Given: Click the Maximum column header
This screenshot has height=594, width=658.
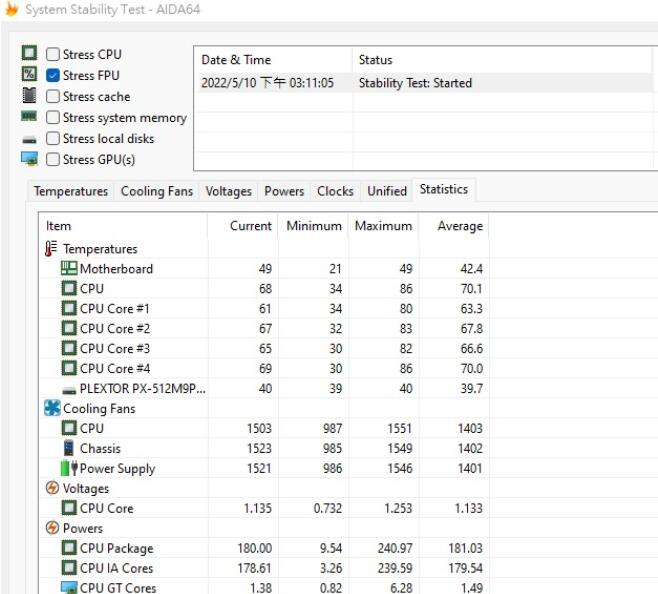Looking at the screenshot, I should 383,226.
